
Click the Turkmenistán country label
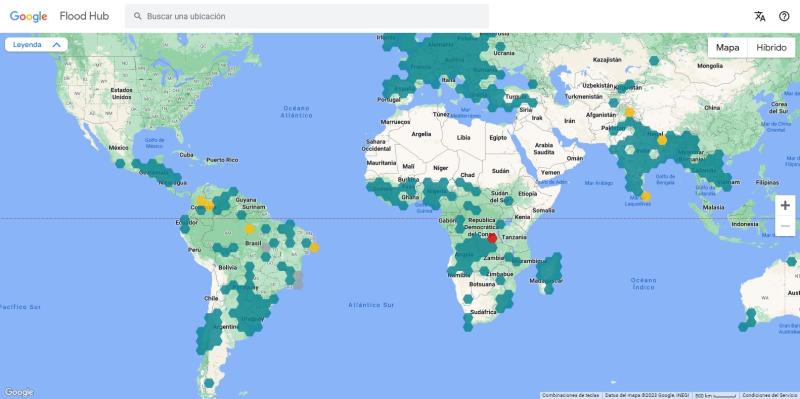click(x=584, y=96)
